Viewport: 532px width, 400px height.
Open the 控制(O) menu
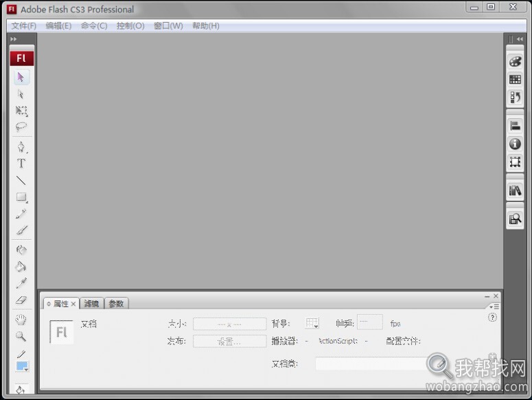130,26
